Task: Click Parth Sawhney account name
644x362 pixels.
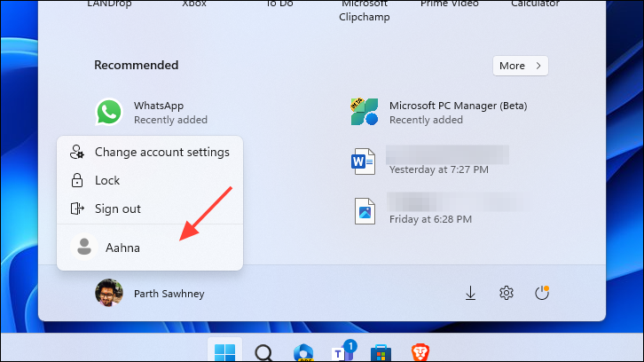Action: click(x=169, y=294)
